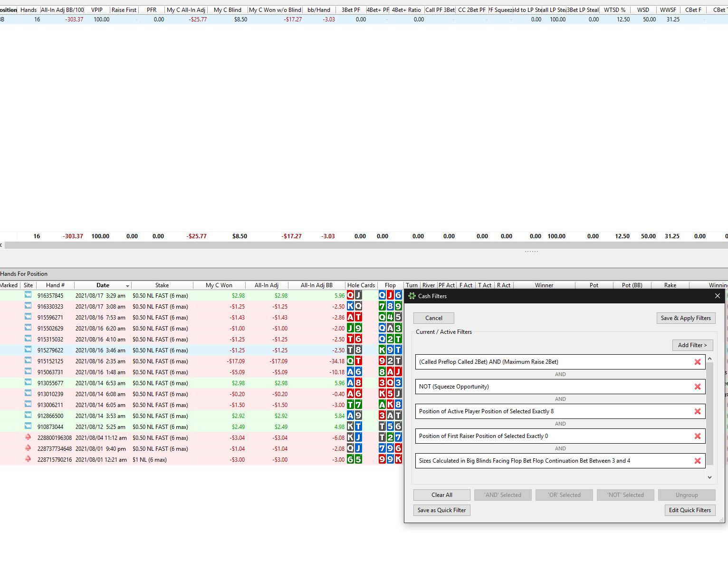Sort hands by My C Won column
This screenshot has height=573, width=728.
(219, 285)
